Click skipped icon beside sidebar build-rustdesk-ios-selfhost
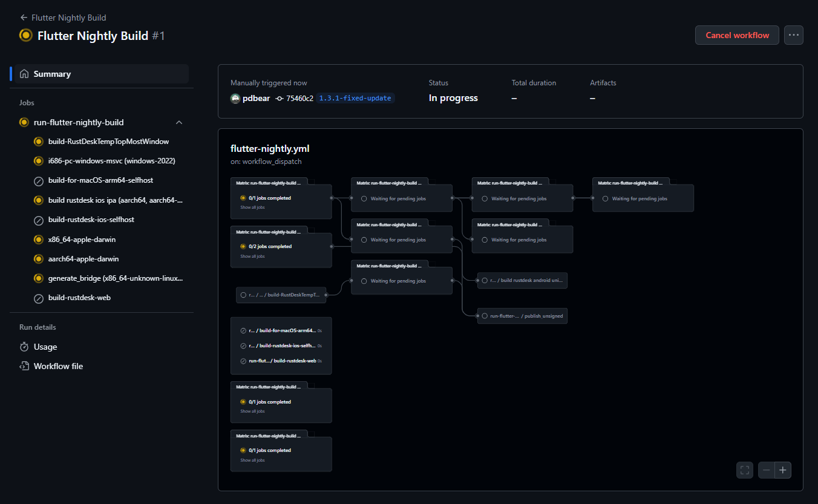The width and height of the screenshot is (818, 504). (x=38, y=220)
